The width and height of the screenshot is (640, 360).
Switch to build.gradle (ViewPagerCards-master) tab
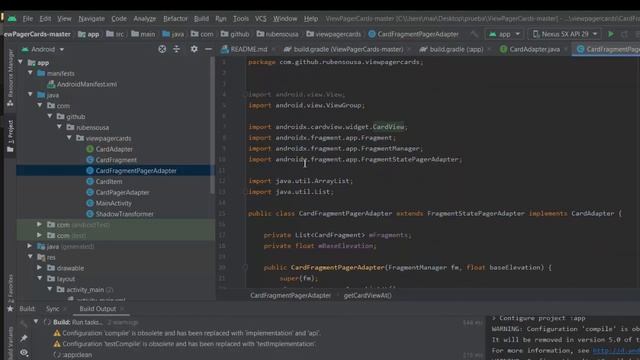tap(348, 49)
